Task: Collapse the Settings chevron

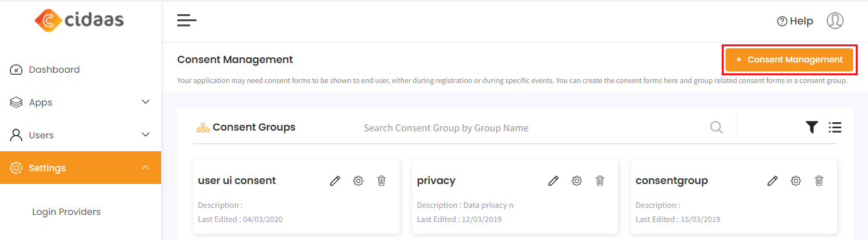Action: click(146, 167)
